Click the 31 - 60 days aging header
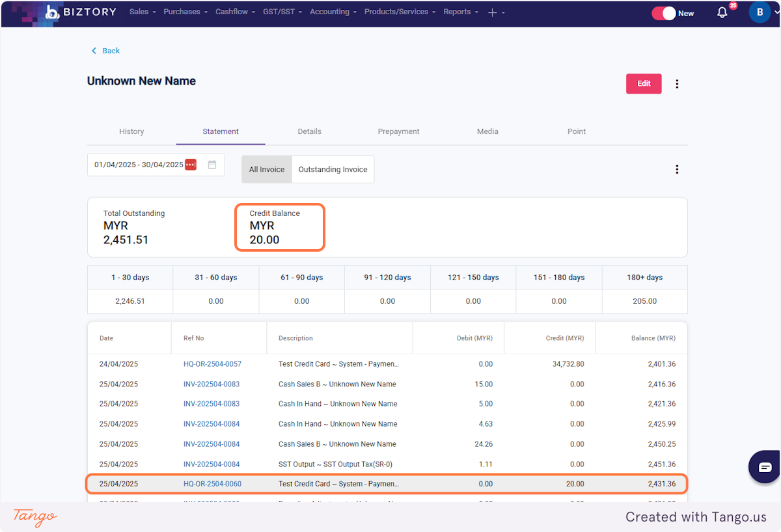Viewport: 781px width, 532px height. point(216,277)
